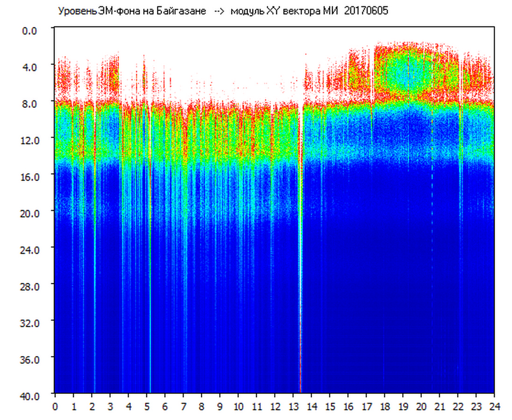Click the x-axis hour label 0

tap(55, 406)
